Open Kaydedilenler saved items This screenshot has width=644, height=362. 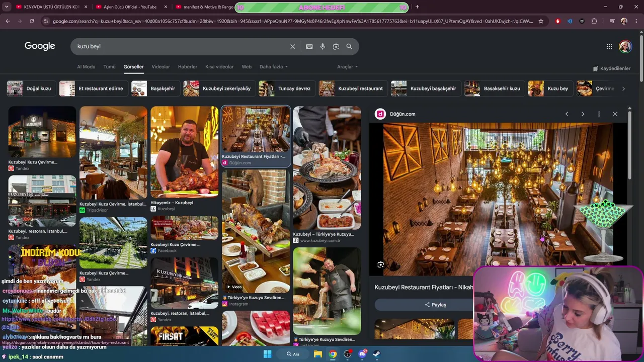coord(612,68)
